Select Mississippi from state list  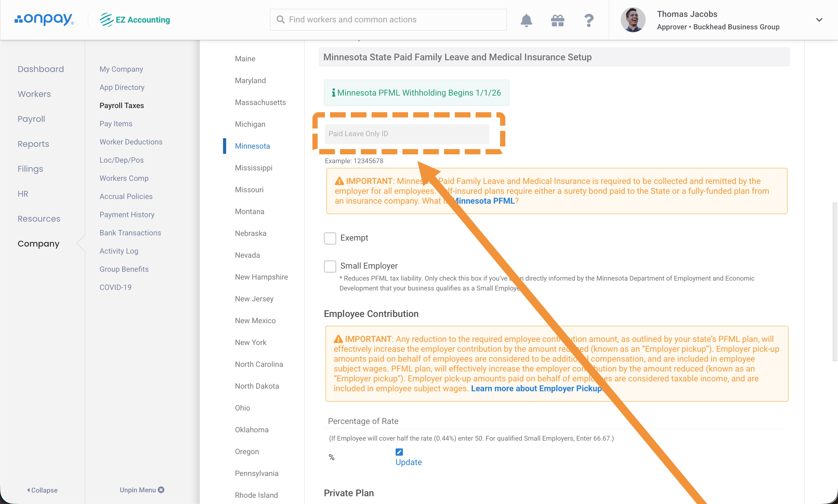pos(253,168)
